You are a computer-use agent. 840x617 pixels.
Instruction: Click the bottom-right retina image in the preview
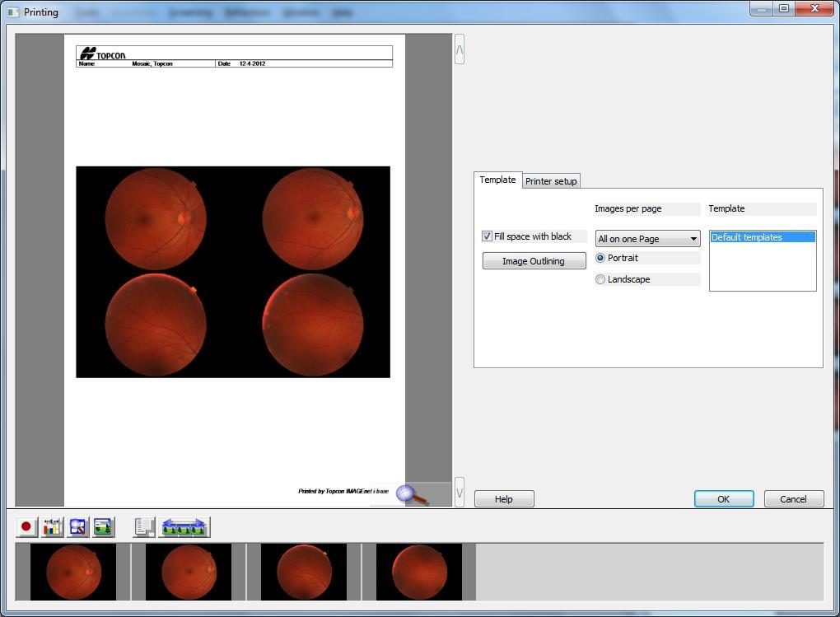coord(313,325)
